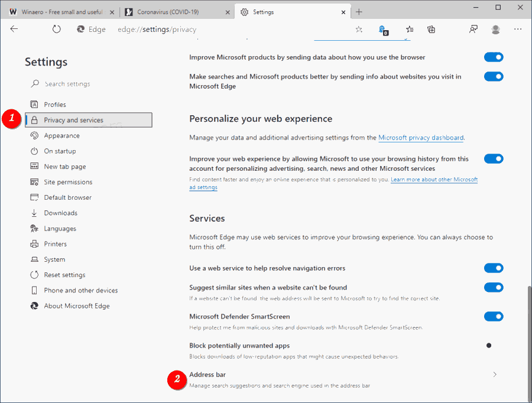
Task: Click the On startup power icon
Action: coord(34,151)
